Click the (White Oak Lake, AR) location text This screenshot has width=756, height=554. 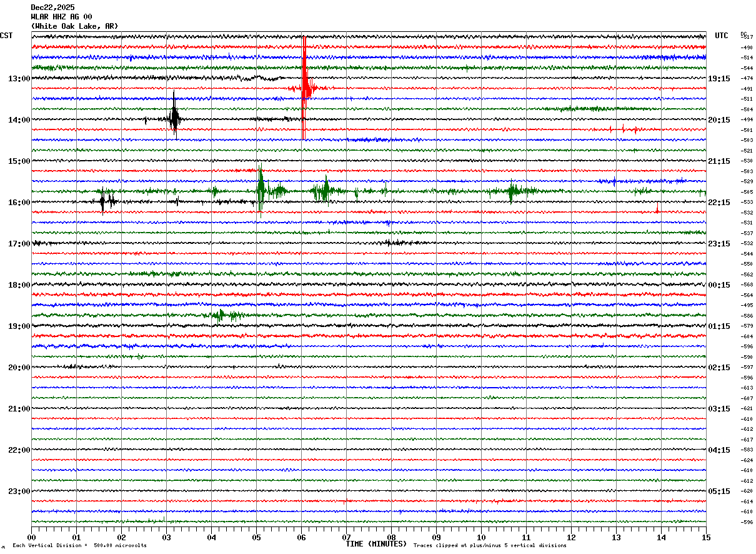tap(74, 26)
